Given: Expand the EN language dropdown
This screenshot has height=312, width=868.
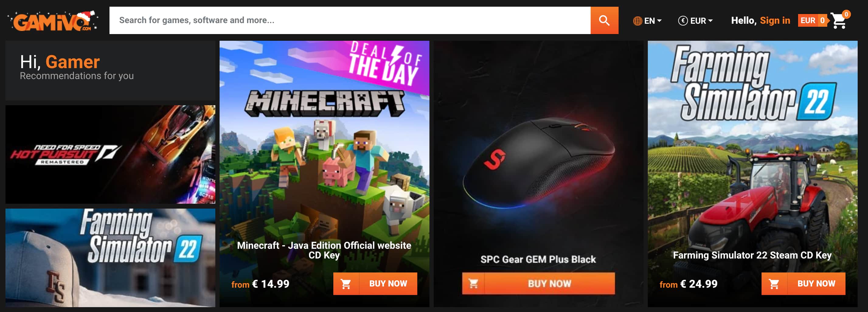Looking at the screenshot, I should [x=647, y=21].
